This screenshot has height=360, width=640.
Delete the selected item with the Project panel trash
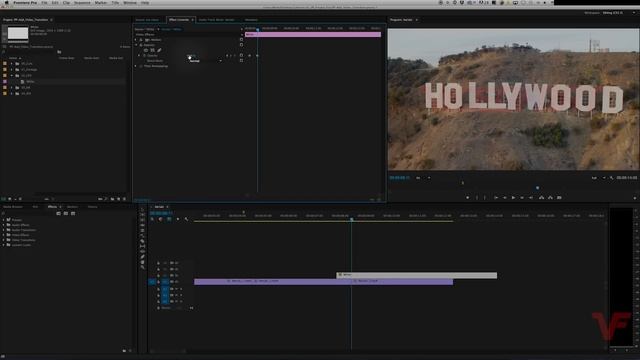[x=124, y=199]
